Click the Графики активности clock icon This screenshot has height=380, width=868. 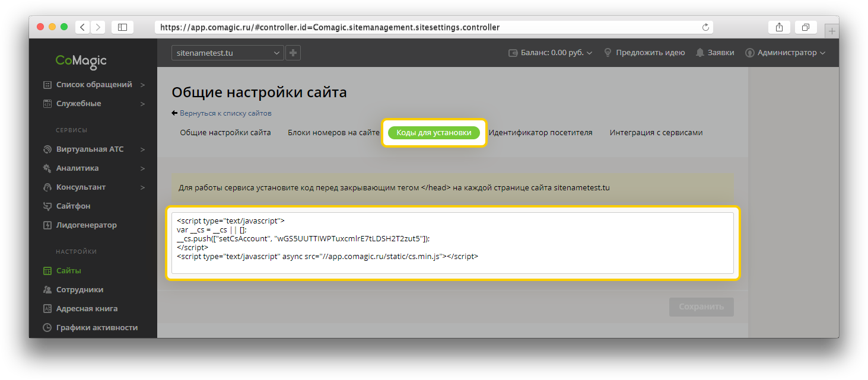pyautogui.click(x=47, y=328)
